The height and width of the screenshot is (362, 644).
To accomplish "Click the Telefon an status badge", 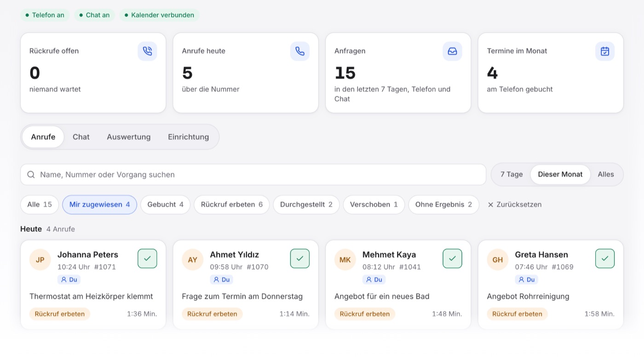I will (45, 15).
